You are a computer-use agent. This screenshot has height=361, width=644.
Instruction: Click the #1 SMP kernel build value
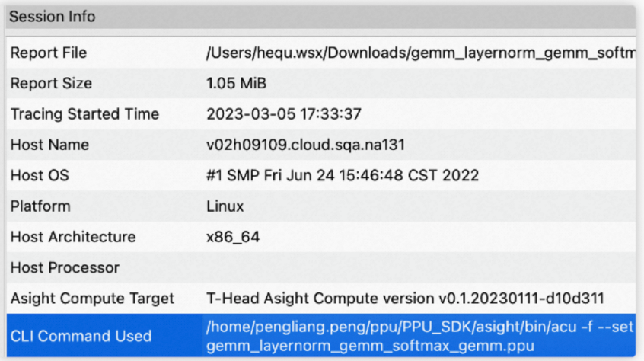pyautogui.click(x=342, y=175)
